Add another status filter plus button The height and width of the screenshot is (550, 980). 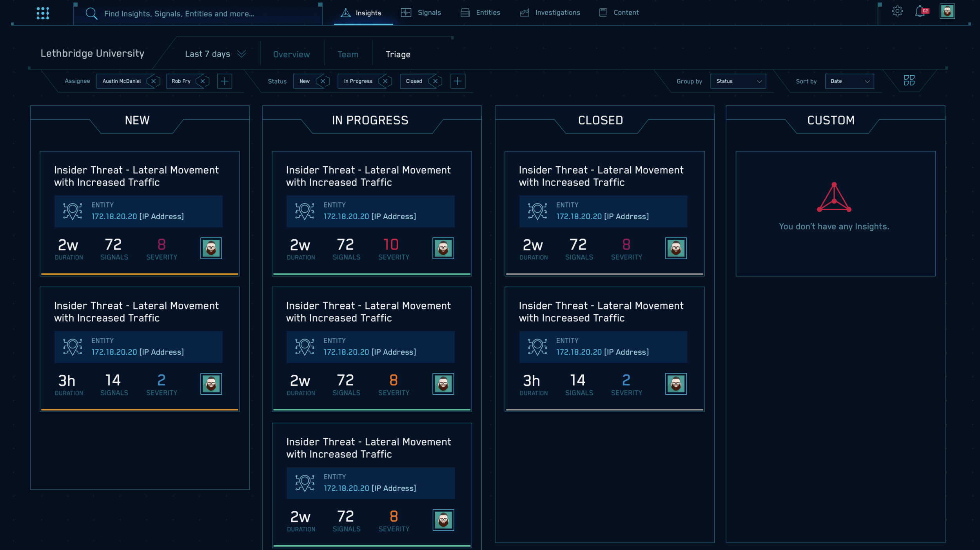(457, 81)
